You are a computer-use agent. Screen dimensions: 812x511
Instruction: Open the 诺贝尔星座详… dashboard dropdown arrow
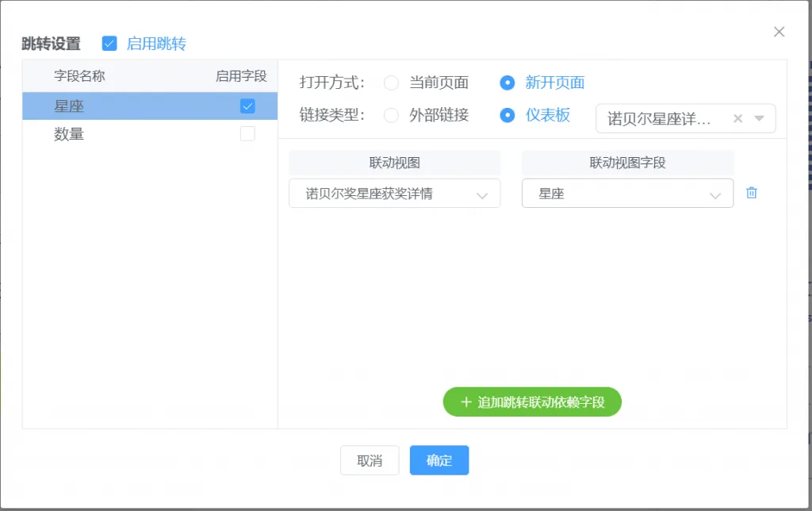[x=759, y=119]
